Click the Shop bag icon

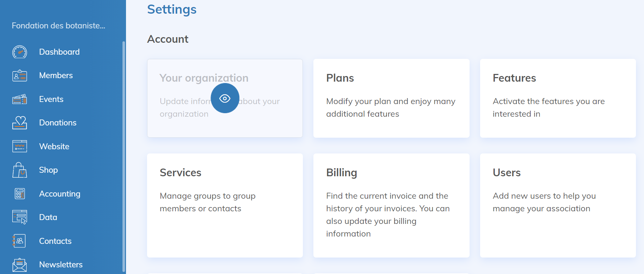tap(20, 170)
